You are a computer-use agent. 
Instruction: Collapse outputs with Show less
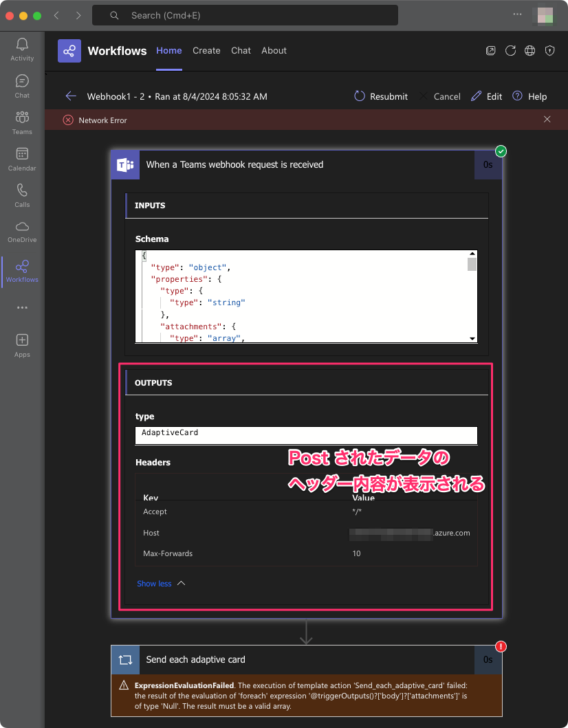click(161, 584)
